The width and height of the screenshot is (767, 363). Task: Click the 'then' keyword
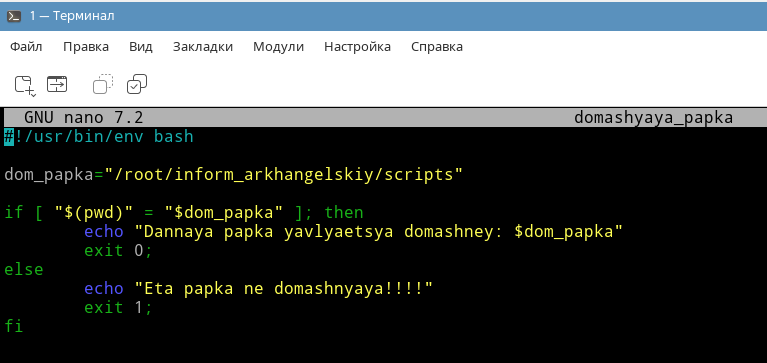pyautogui.click(x=344, y=213)
